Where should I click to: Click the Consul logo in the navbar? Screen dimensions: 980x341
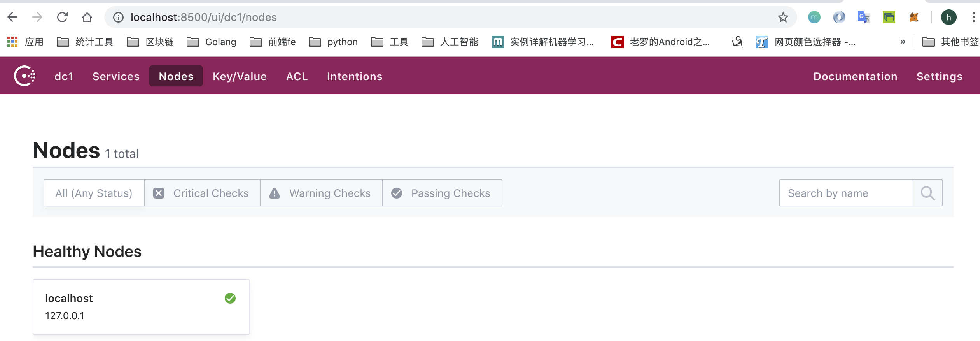coord(24,76)
